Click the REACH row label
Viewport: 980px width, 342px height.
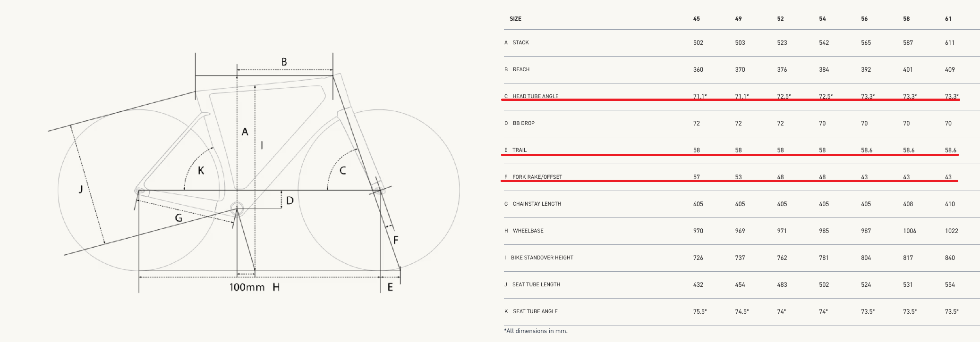pos(521,69)
